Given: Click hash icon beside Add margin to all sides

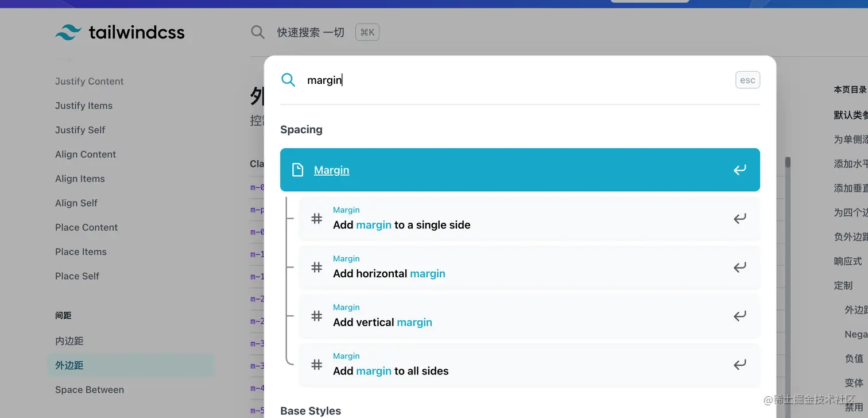Looking at the screenshot, I should (316, 365).
